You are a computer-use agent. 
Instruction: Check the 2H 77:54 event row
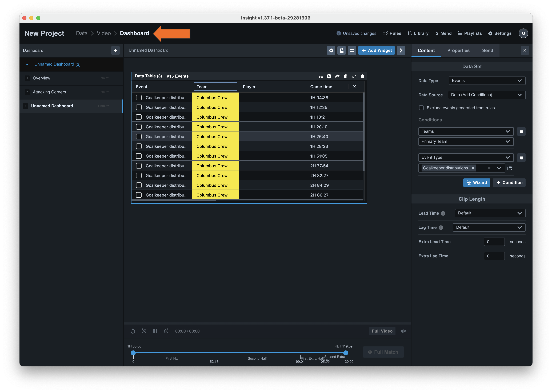(x=139, y=166)
